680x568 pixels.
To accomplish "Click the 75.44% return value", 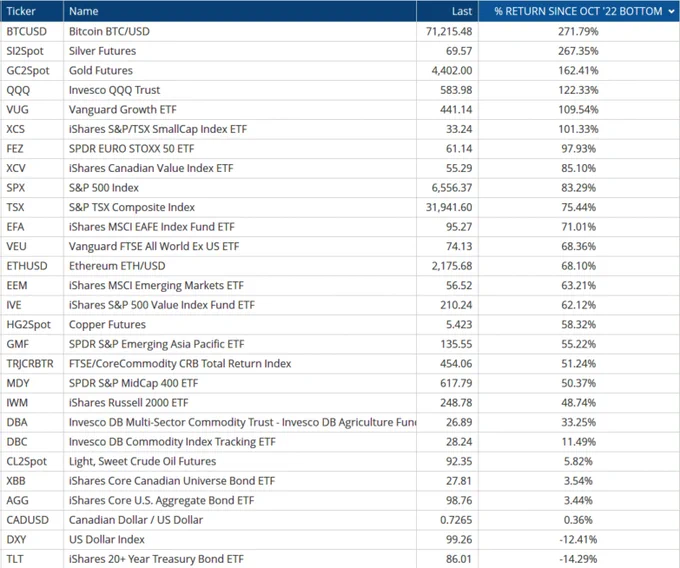I will (578, 207).
